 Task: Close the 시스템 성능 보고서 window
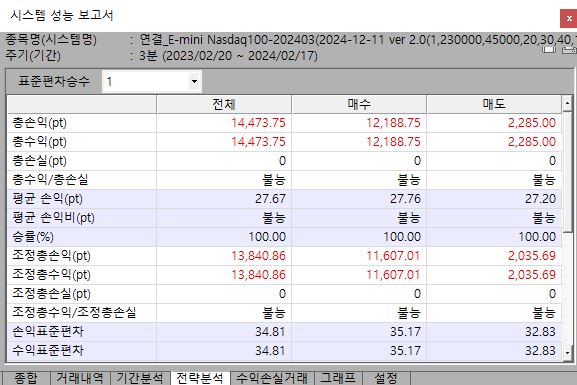(569, 19)
